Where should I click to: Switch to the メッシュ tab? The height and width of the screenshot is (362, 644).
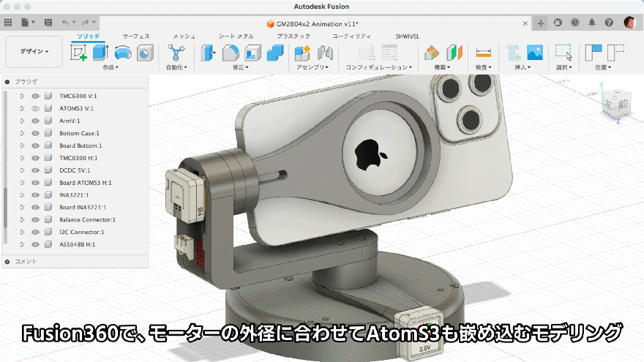click(184, 36)
